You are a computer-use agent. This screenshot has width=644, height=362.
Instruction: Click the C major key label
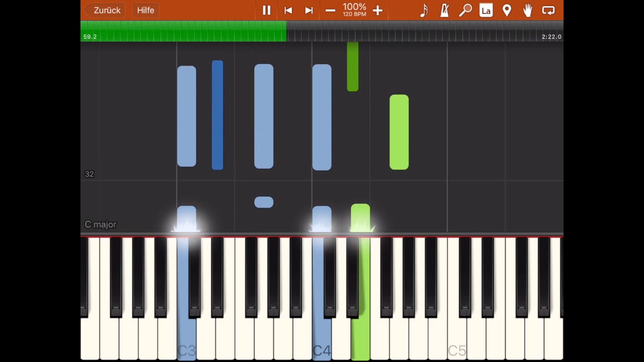(101, 224)
